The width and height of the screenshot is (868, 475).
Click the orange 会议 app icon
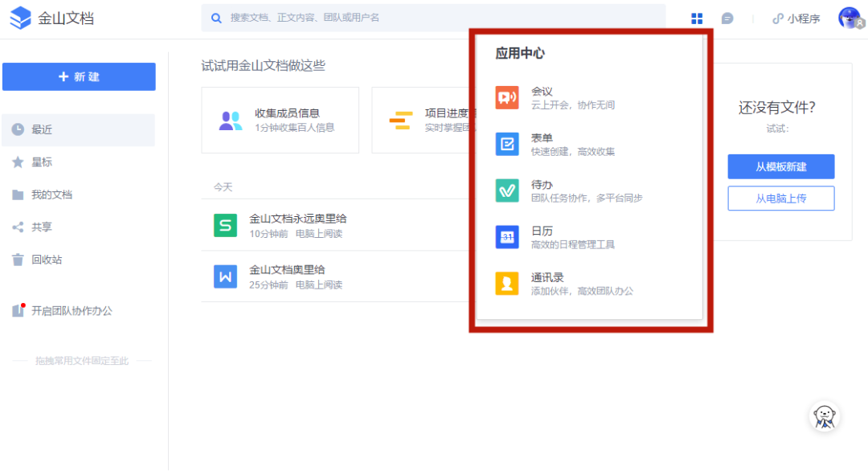click(507, 97)
